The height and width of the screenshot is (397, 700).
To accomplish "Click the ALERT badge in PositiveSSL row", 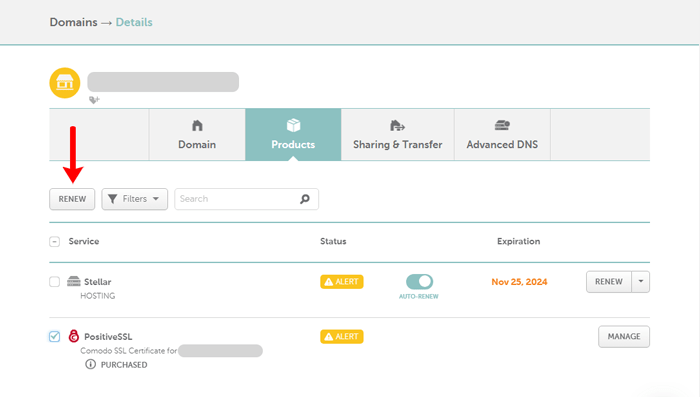I will (342, 336).
